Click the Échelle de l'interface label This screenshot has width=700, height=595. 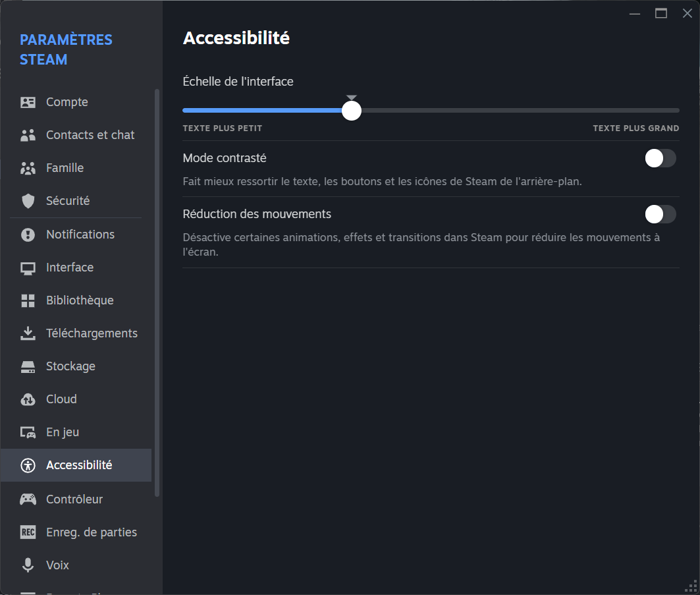point(238,82)
